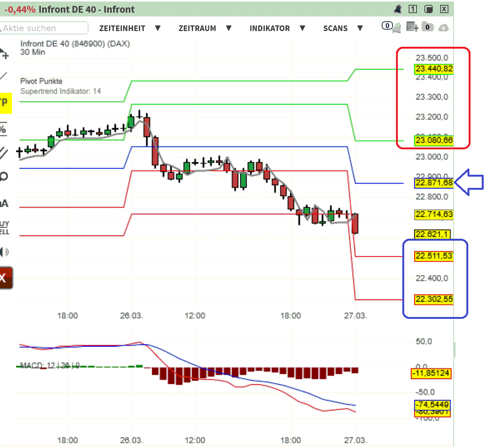484x448 pixels.
Task: Open the INDIKATOR menu
Action: point(270,28)
